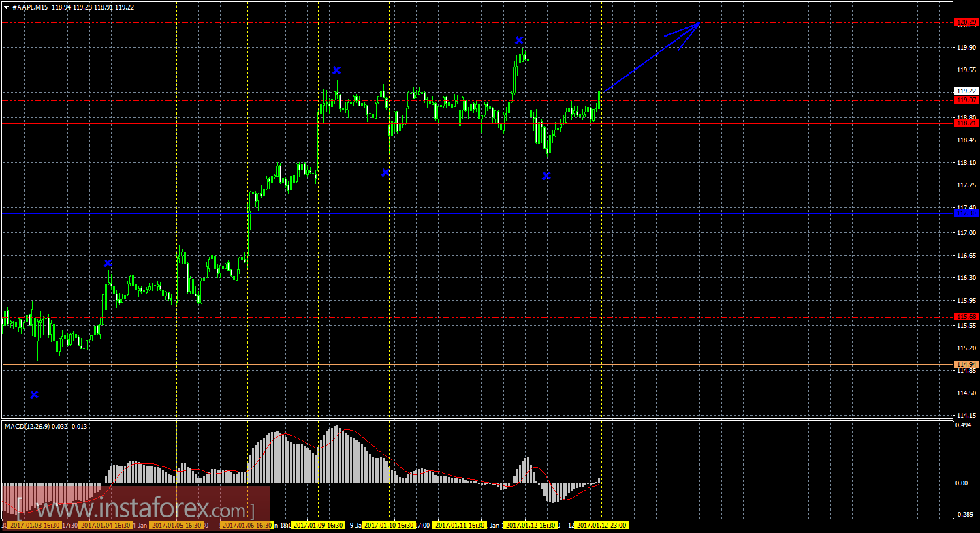Click the 118.45 price scale value

point(965,140)
